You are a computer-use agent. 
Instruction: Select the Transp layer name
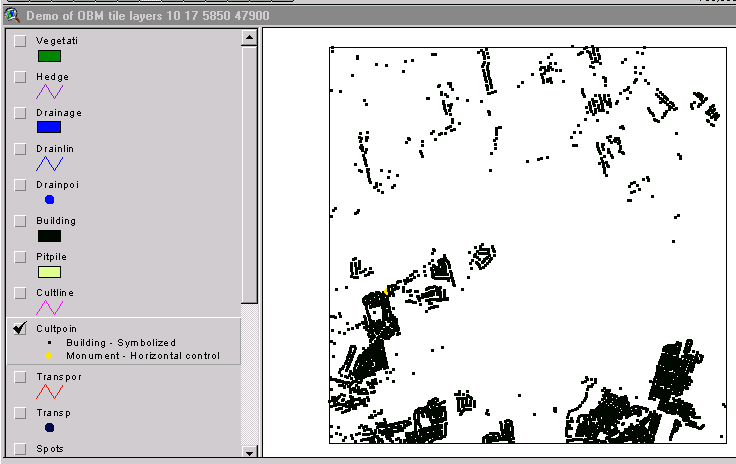pyautogui.click(x=54, y=413)
